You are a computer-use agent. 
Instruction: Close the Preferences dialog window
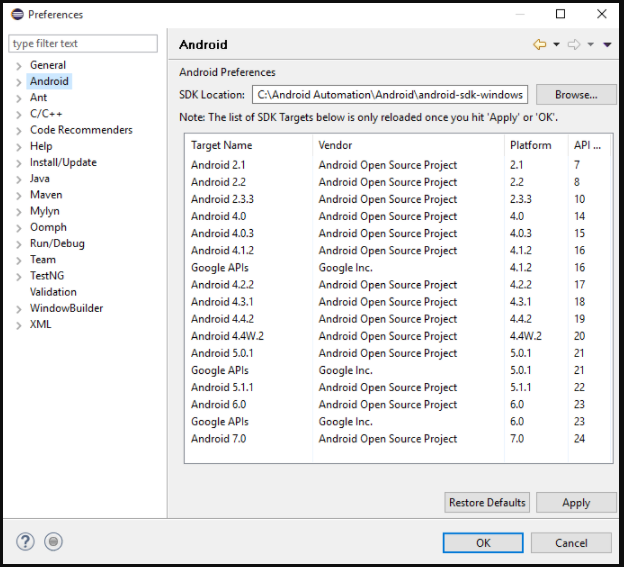click(x=602, y=14)
